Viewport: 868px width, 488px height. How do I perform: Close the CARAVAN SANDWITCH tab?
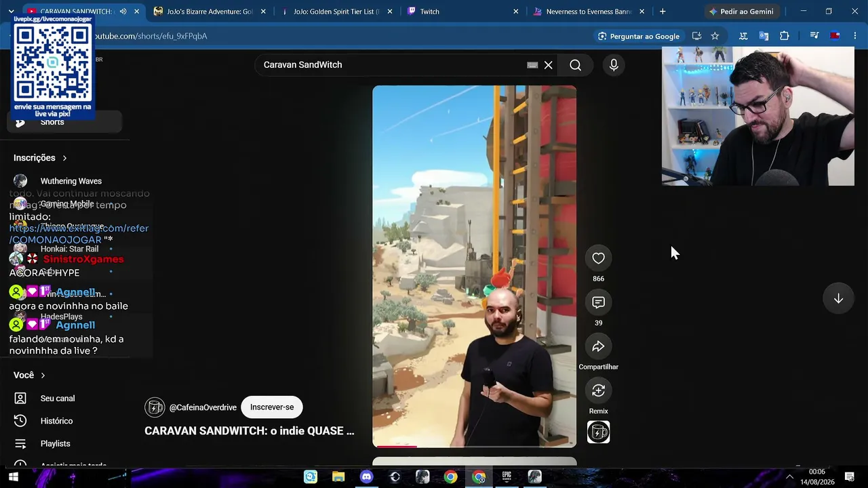[x=136, y=12]
